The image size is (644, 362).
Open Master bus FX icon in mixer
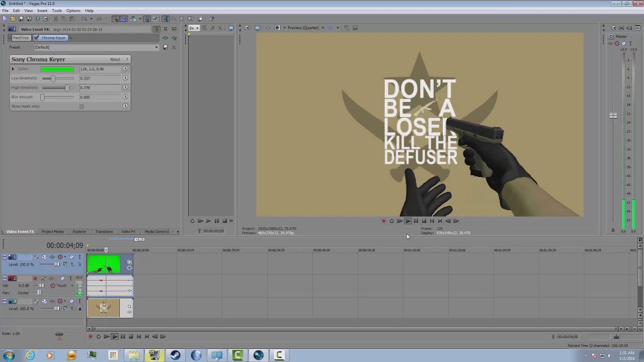pos(611,43)
